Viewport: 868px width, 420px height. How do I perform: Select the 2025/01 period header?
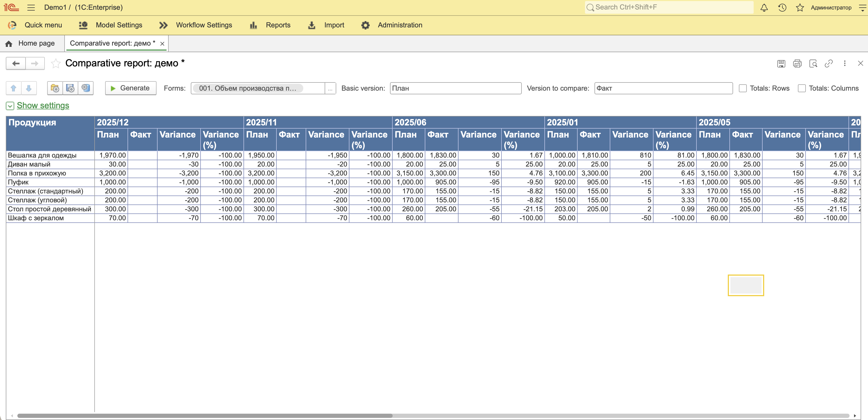621,122
